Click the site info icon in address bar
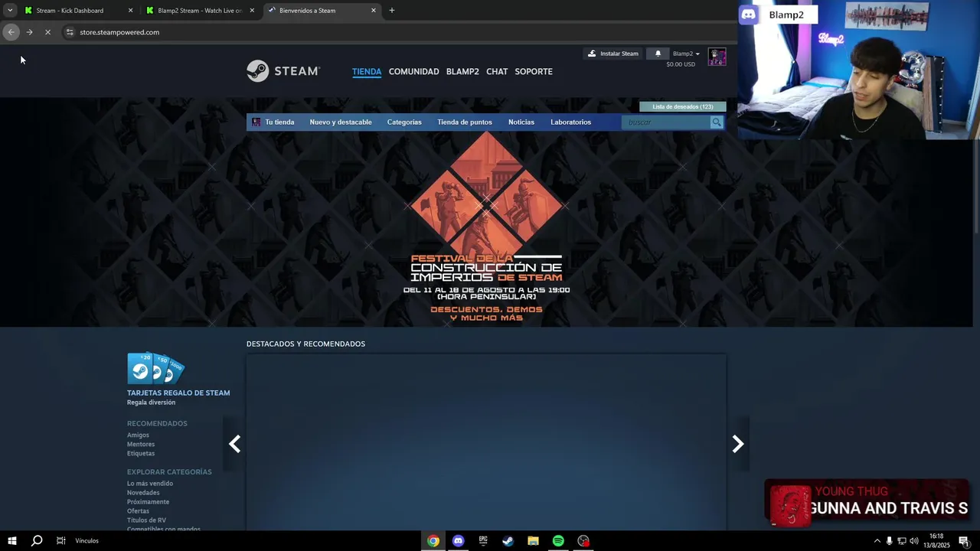The width and height of the screenshot is (980, 551). point(70,32)
